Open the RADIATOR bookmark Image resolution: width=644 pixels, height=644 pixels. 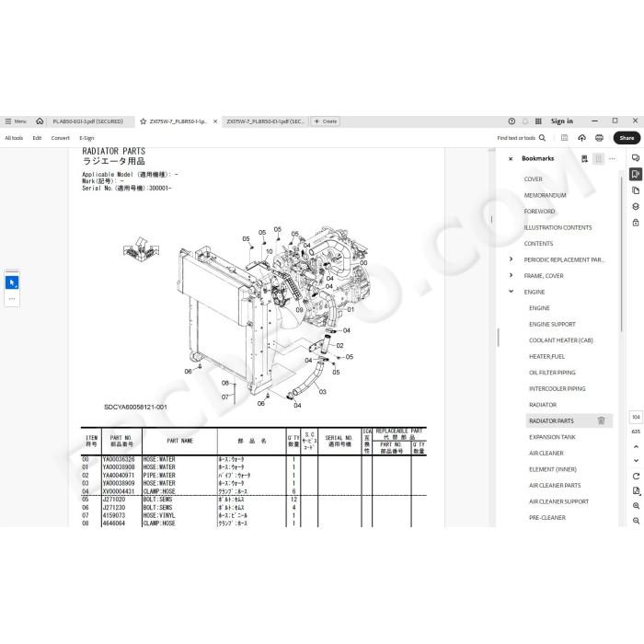click(x=543, y=405)
